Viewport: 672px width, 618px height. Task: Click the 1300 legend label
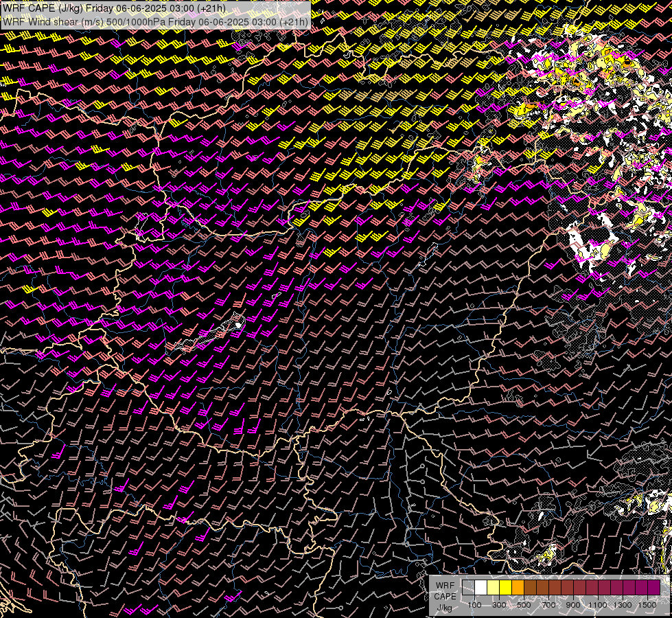tap(623, 605)
